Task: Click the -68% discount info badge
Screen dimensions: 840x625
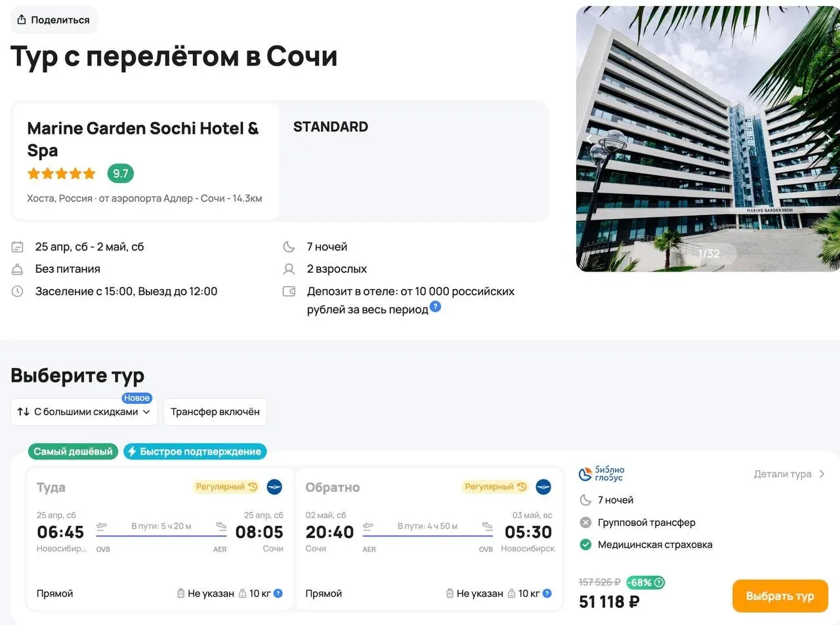Action: click(x=646, y=582)
